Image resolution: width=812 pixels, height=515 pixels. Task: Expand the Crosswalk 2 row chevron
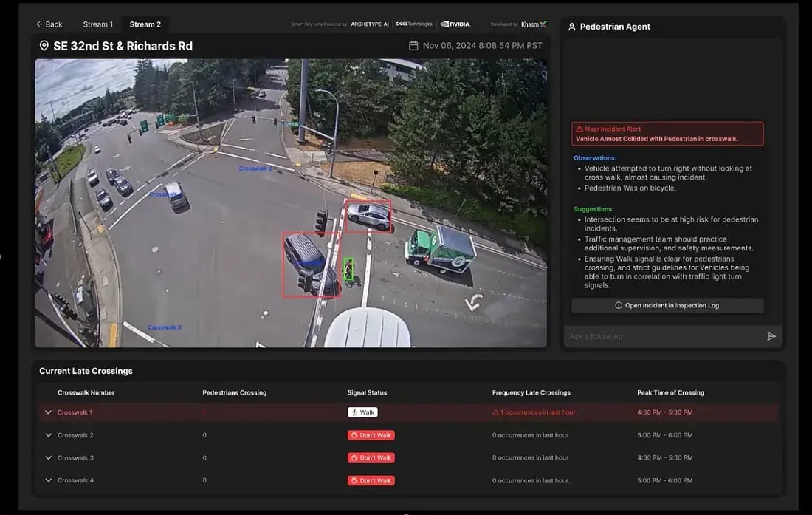click(48, 435)
